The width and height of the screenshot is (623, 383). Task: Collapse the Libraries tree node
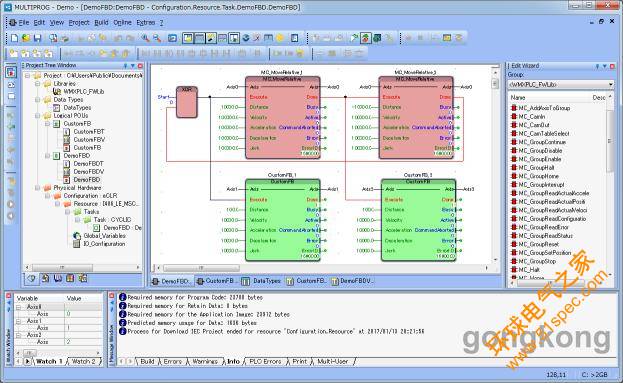pyautogui.click(x=38, y=84)
